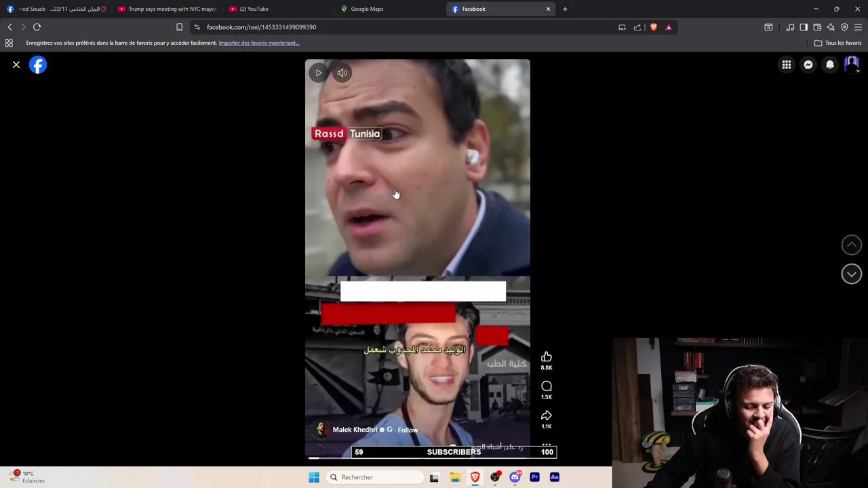
Task: Open File Explorer from the taskbar
Action: (455, 477)
